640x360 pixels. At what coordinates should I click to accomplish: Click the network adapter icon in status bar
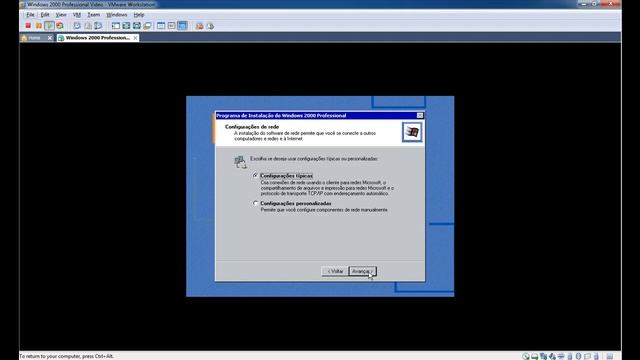tap(543, 356)
